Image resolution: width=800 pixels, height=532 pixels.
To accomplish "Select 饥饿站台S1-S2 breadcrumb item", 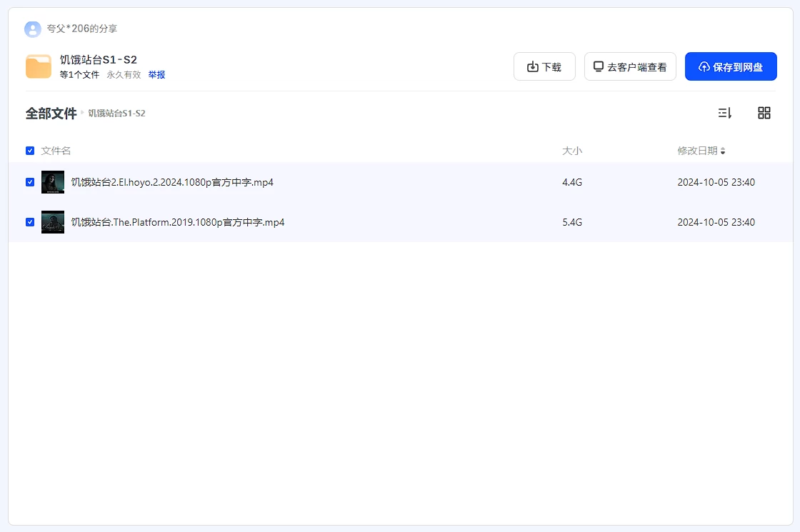I will pos(116,114).
